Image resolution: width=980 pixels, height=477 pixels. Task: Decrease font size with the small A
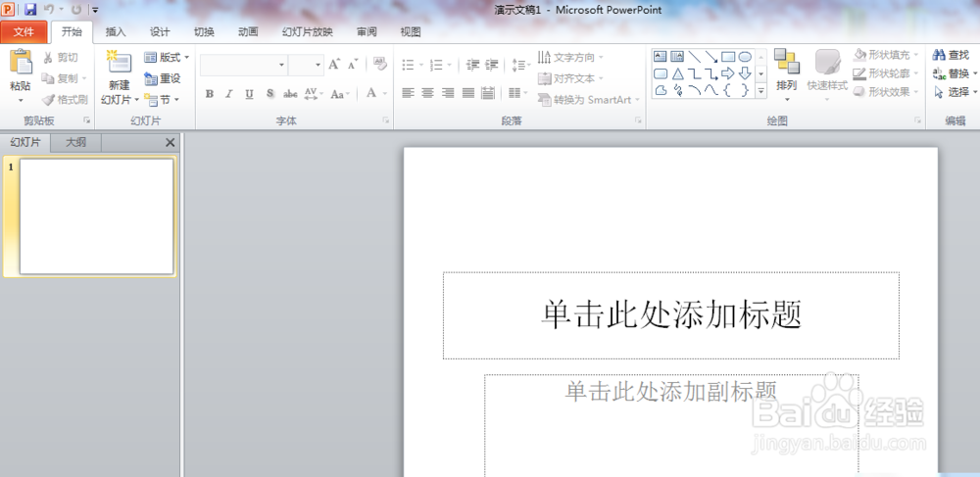click(x=353, y=65)
